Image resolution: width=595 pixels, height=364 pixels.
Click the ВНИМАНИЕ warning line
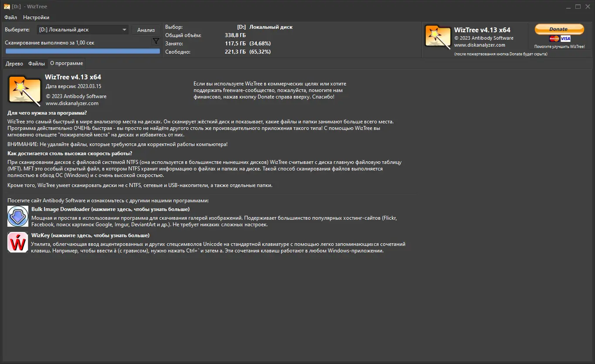pos(117,144)
